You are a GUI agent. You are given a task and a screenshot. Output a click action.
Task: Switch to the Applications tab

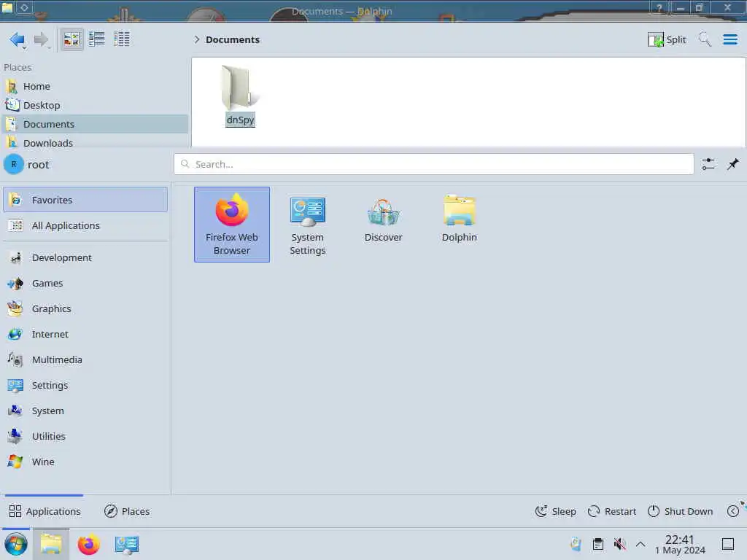click(x=44, y=511)
